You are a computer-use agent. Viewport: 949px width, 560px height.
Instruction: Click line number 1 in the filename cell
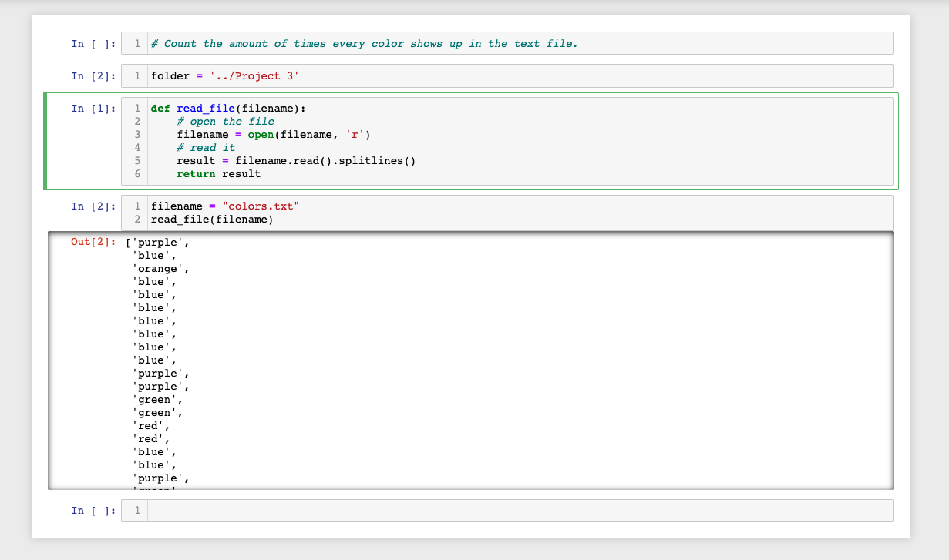(136, 206)
